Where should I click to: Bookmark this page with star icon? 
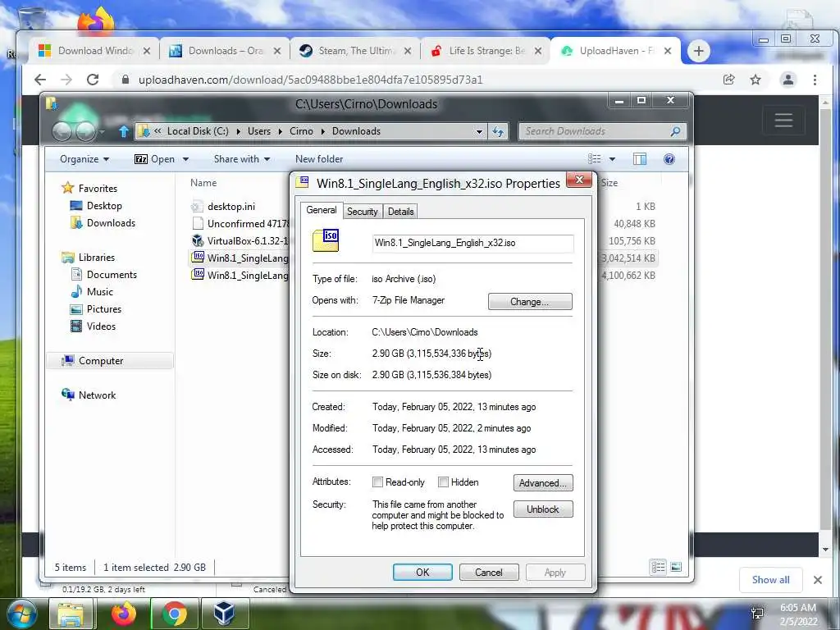click(756, 80)
